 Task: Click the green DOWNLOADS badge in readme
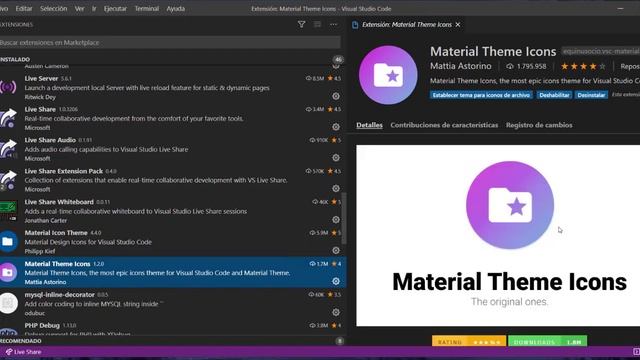(x=548, y=342)
